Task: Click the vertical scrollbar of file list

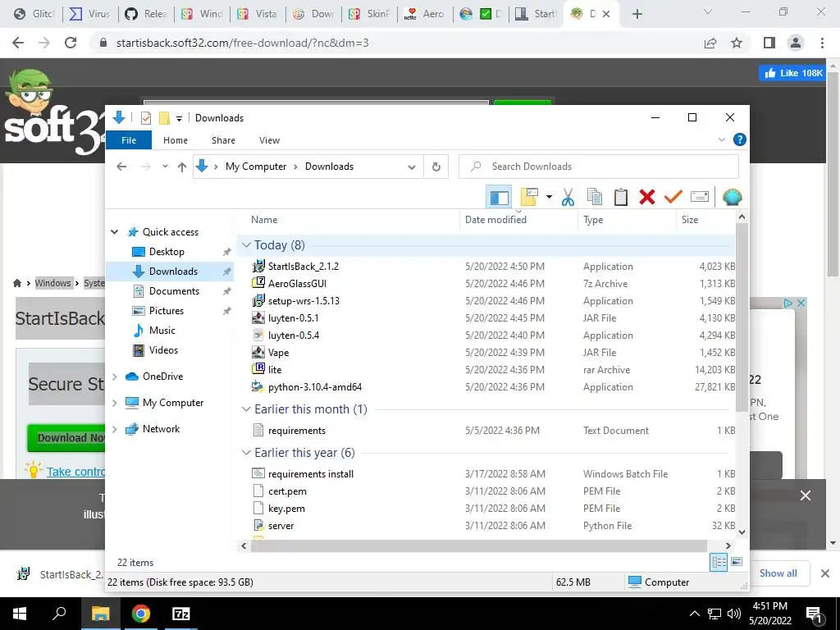Action: coord(742,316)
